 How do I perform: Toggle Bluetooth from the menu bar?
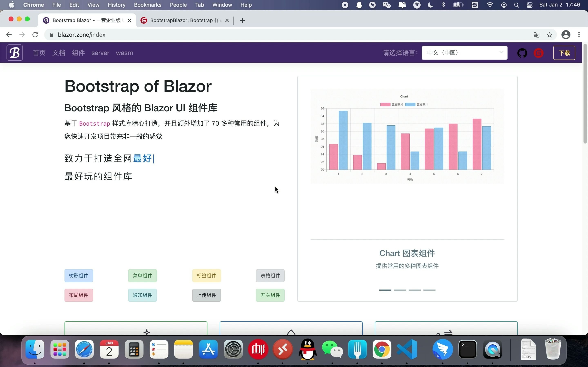tap(443, 5)
